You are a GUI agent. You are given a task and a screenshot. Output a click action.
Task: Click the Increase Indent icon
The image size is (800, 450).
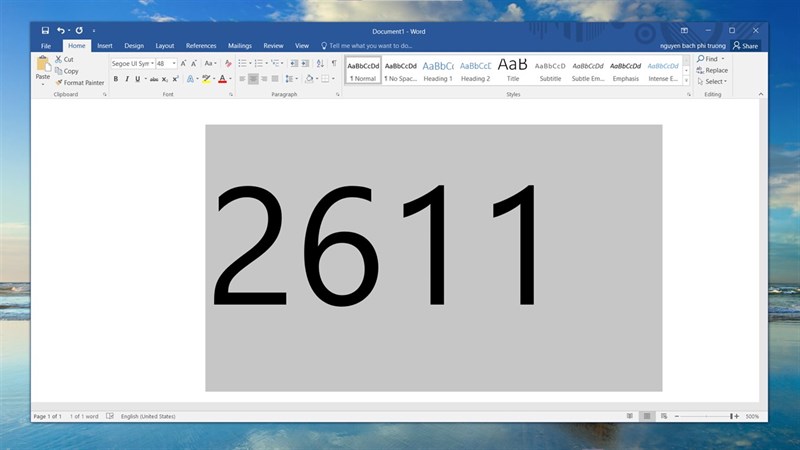(x=305, y=63)
